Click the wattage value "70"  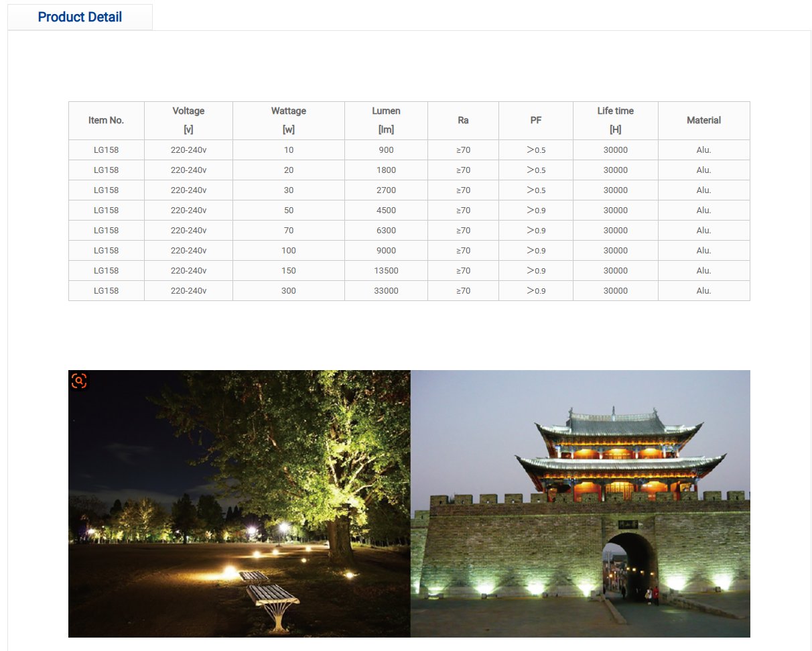(289, 231)
